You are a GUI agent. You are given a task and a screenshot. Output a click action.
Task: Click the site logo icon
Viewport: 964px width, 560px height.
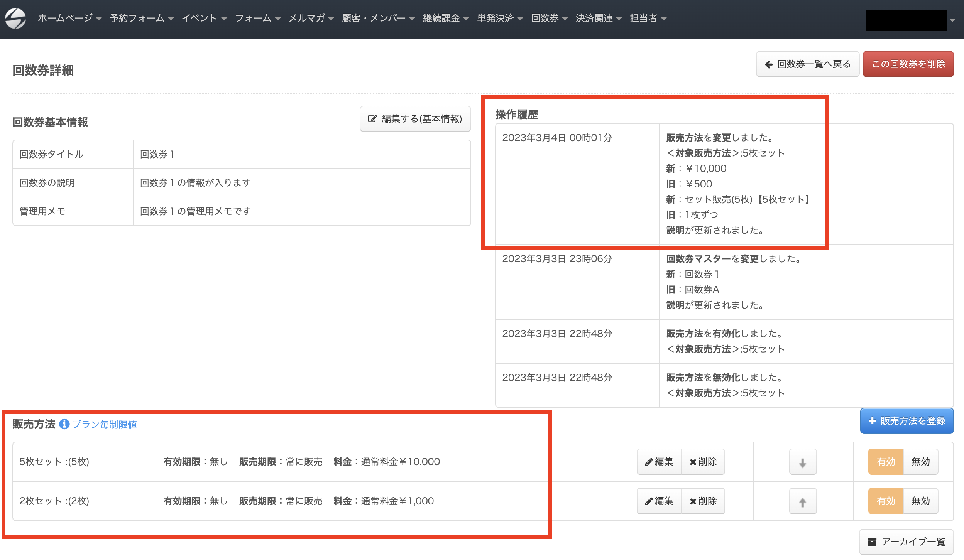coord(15,18)
